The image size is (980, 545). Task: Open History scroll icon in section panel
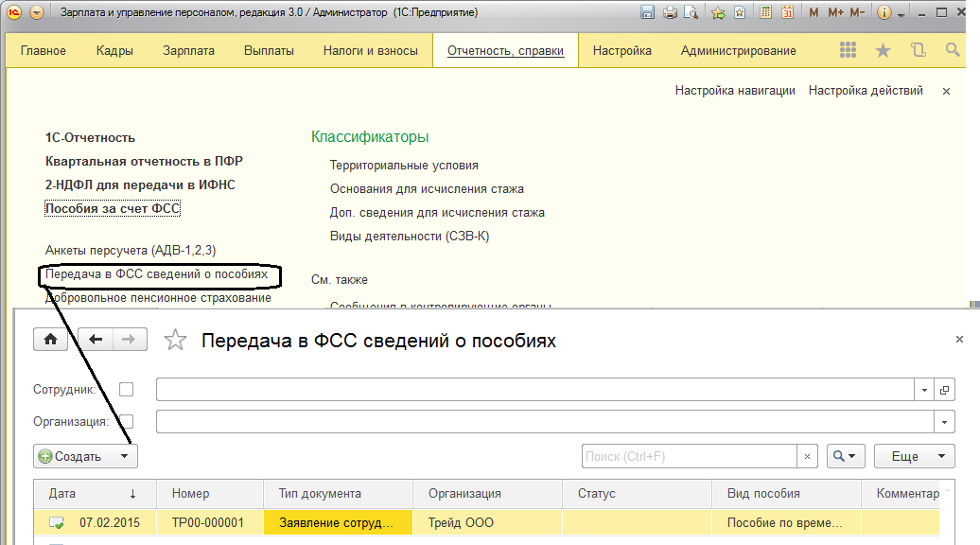point(919,50)
